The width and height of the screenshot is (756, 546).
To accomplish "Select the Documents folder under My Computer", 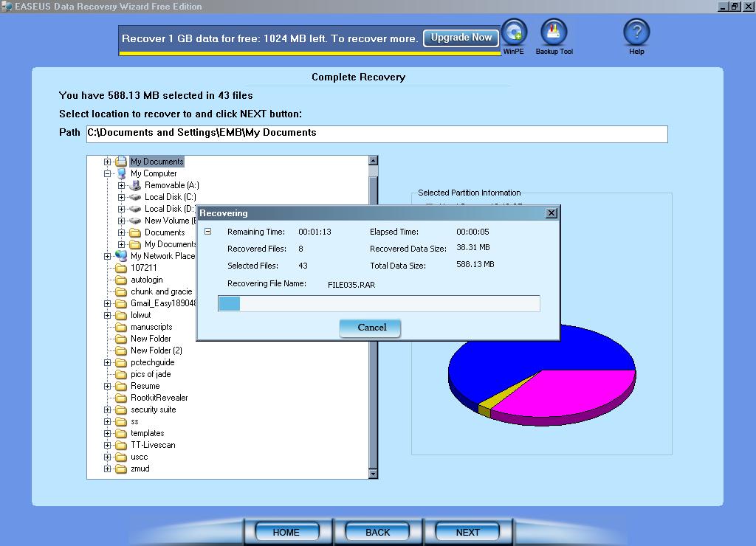I will click(x=165, y=232).
